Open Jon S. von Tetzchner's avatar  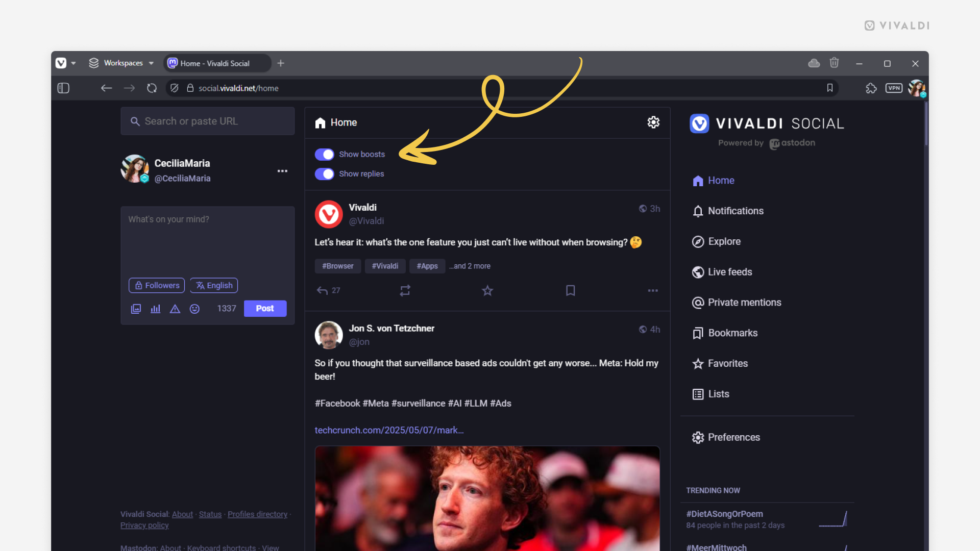click(x=329, y=335)
